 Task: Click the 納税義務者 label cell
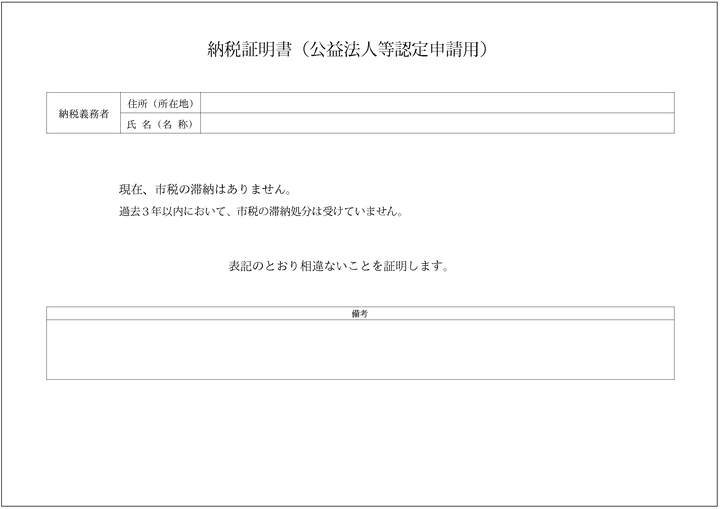tap(83, 113)
